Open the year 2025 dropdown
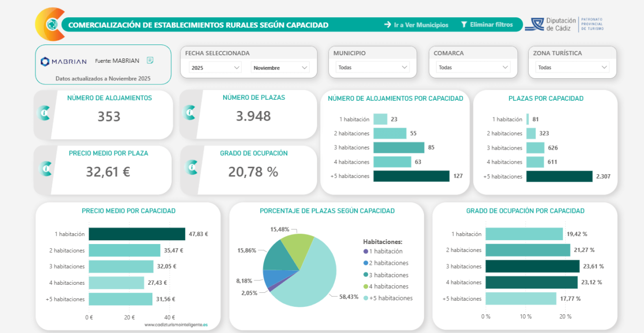Screen dimensions: 644x333 coord(215,68)
